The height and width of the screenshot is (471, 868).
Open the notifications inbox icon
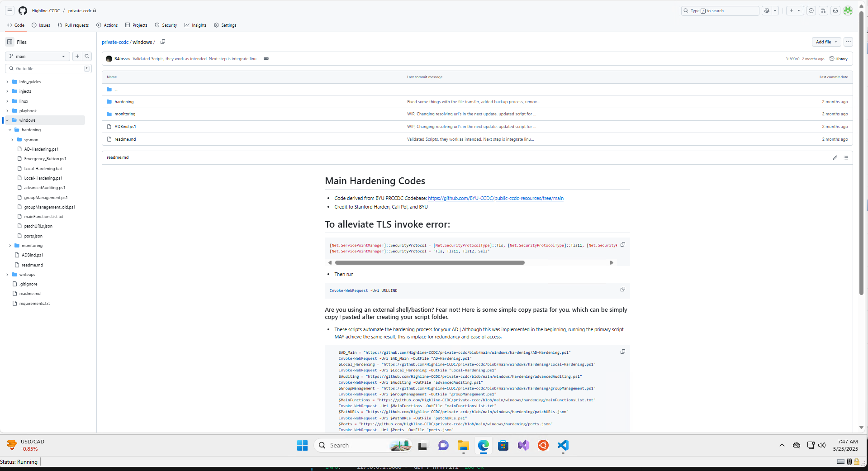[x=835, y=11]
